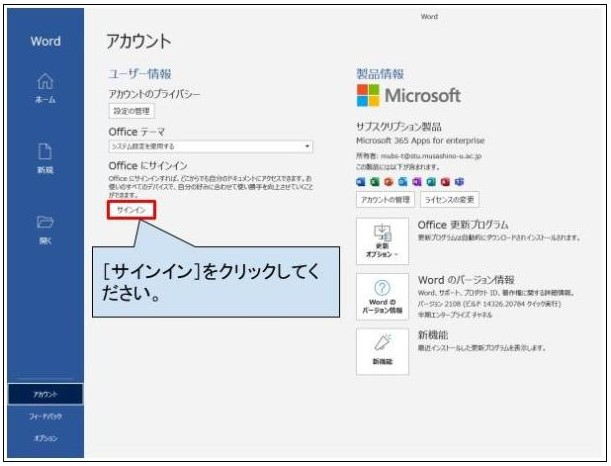This screenshot has height=466, width=611.
Task: Click the Office 更新プログラム heading
Action: 463,225
